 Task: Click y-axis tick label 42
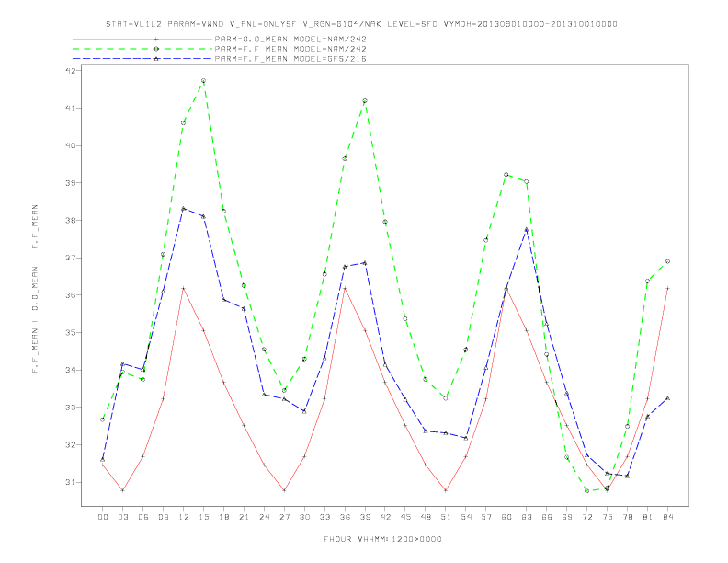click(71, 71)
